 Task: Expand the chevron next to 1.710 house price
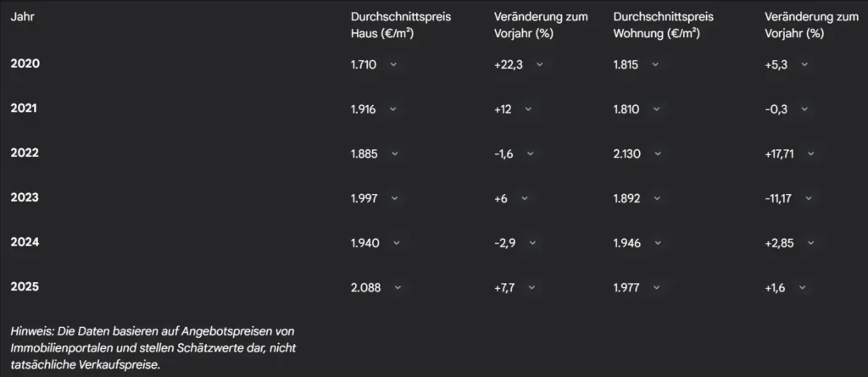pyautogui.click(x=393, y=64)
